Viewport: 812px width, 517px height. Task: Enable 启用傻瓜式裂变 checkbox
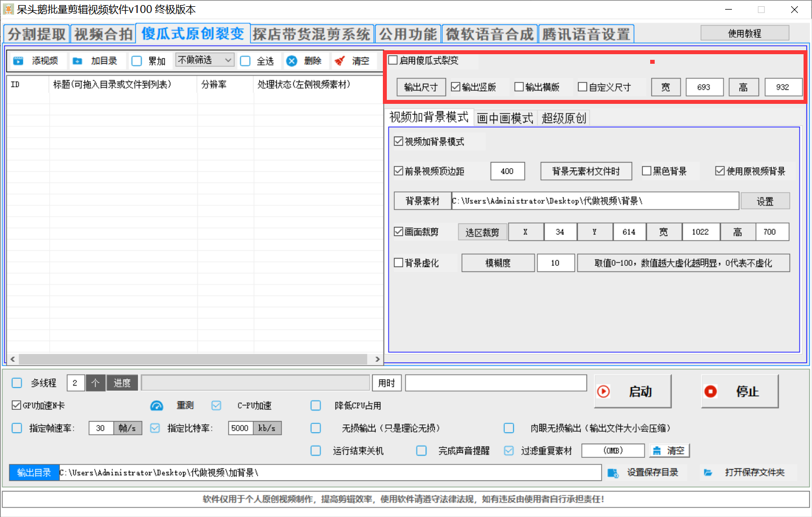click(x=393, y=60)
